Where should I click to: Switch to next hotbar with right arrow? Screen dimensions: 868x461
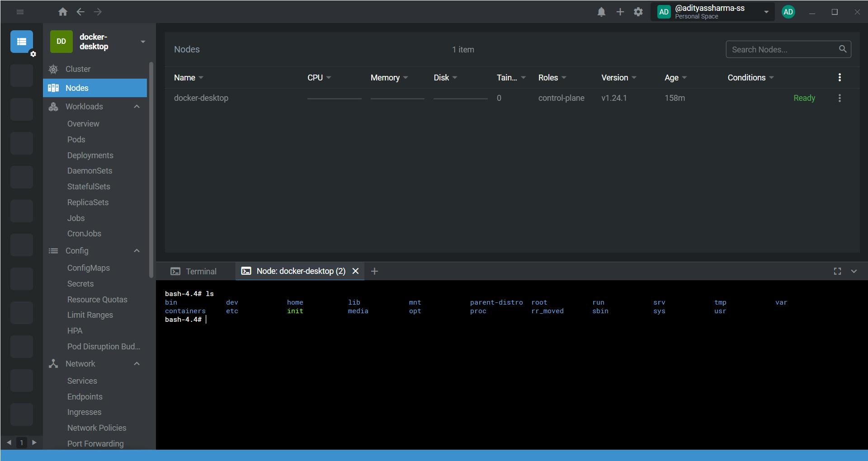point(34,442)
